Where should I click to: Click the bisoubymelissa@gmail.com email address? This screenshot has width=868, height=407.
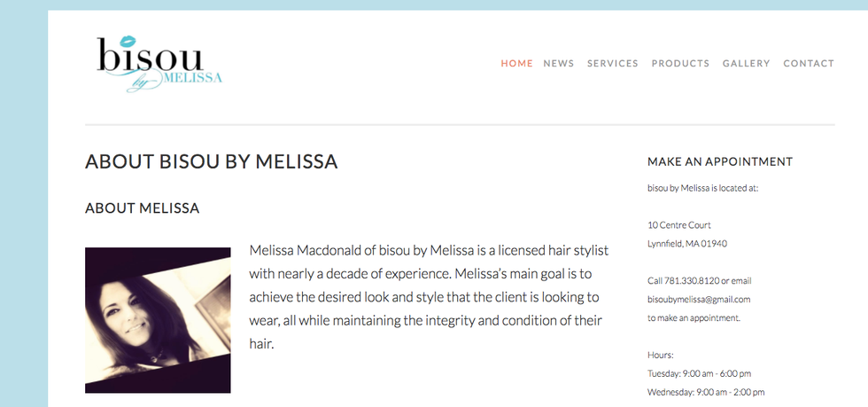(x=699, y=300)
